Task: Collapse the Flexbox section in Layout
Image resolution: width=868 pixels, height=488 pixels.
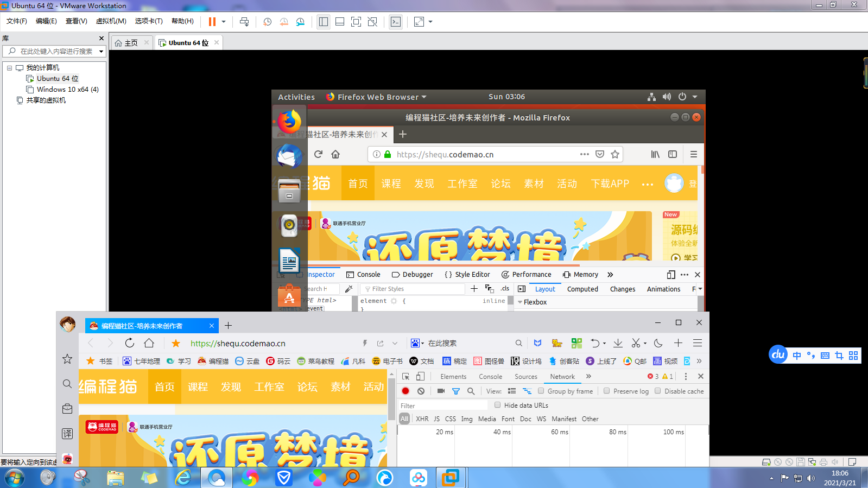Action: (521, 302)
